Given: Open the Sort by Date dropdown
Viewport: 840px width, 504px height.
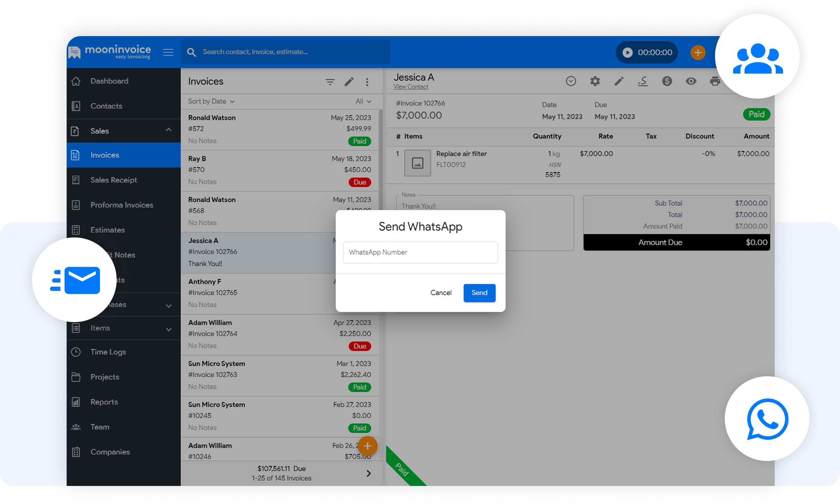Looking at the screenshot, I should pos(211,101).
